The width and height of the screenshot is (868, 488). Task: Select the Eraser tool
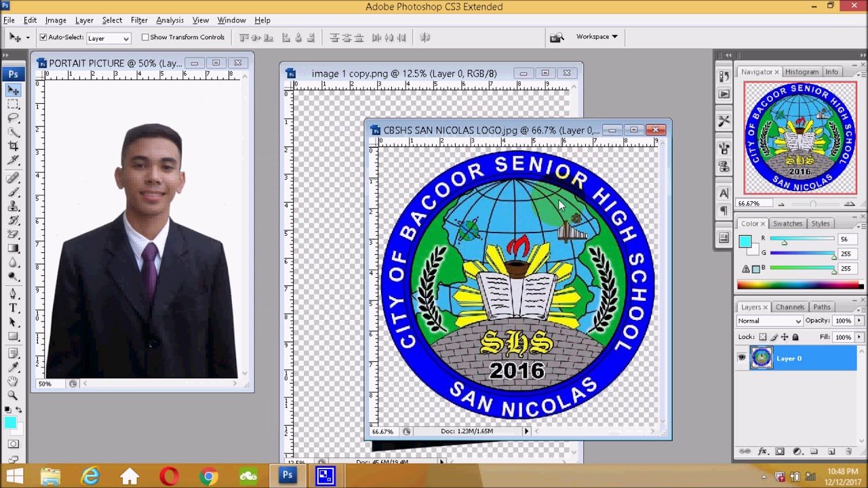pyautogui.click(x=14, y=235)
